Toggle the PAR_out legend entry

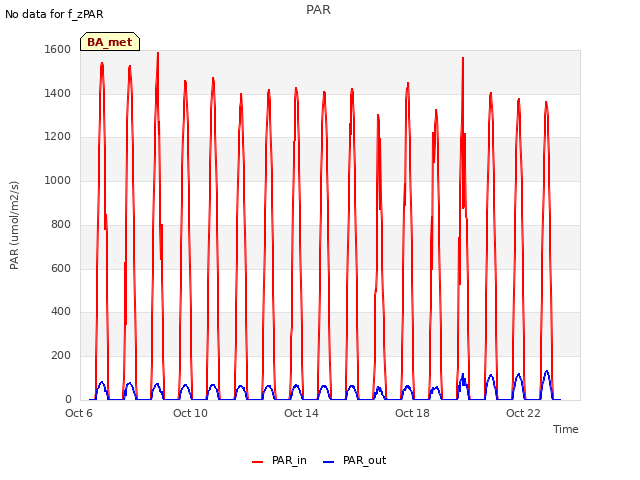(354, 460)
